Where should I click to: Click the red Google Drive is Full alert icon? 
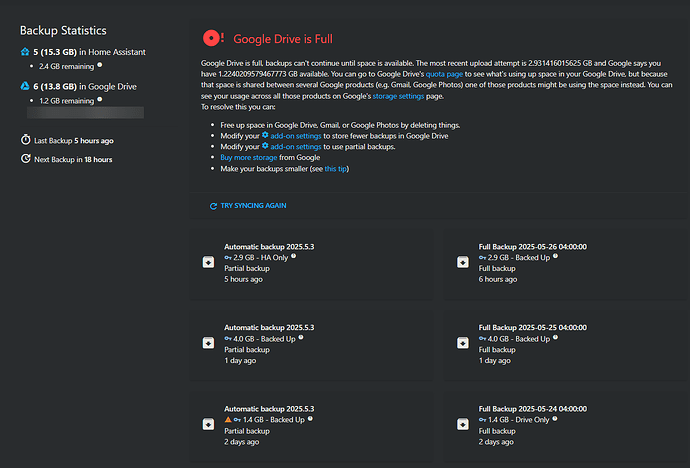click(x=213, y=39)
